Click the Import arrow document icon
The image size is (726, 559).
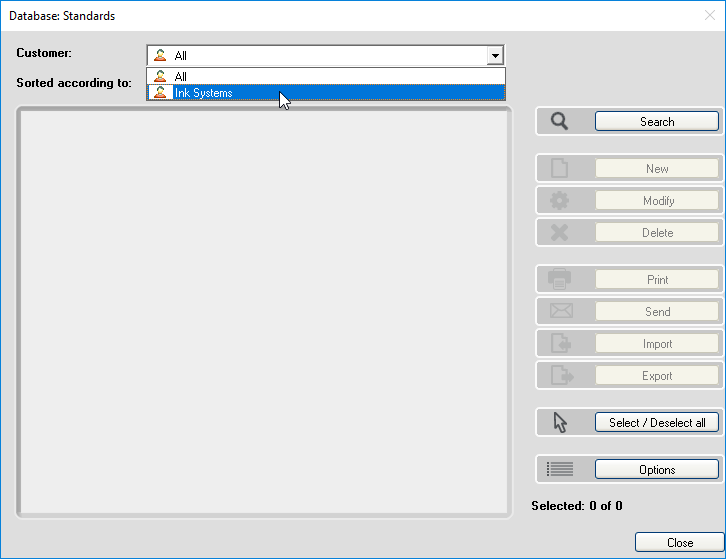561,343
